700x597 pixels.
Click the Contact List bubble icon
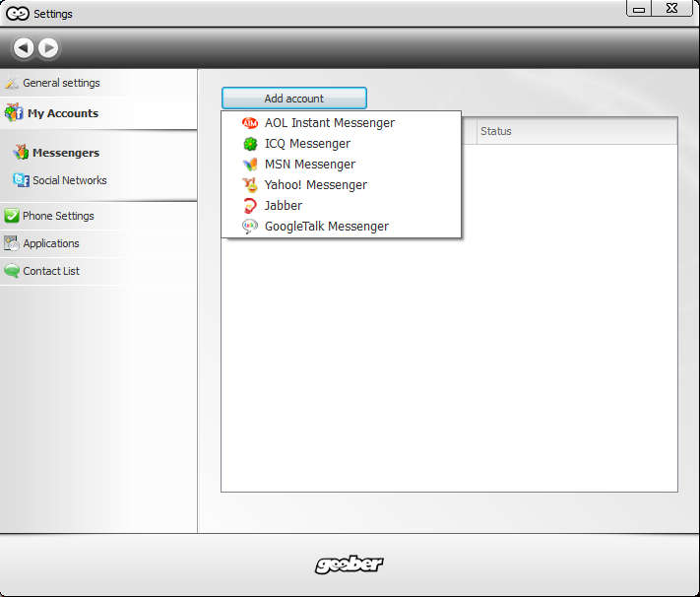[x=12, y=271]
